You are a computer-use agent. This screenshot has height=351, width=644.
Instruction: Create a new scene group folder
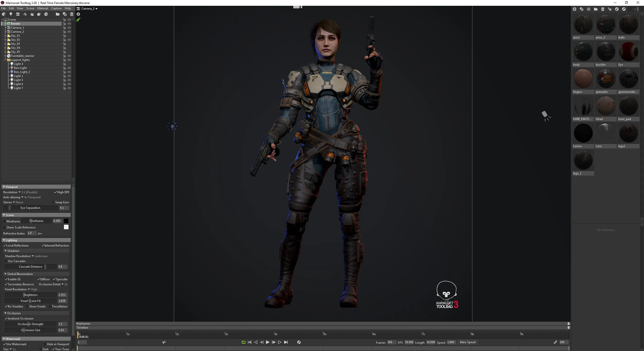[58, 14]
